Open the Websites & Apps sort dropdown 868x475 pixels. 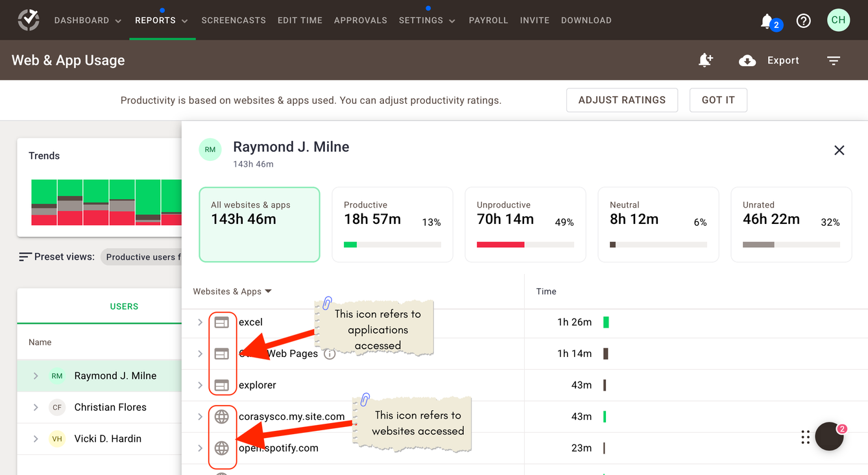pos(232,291)
